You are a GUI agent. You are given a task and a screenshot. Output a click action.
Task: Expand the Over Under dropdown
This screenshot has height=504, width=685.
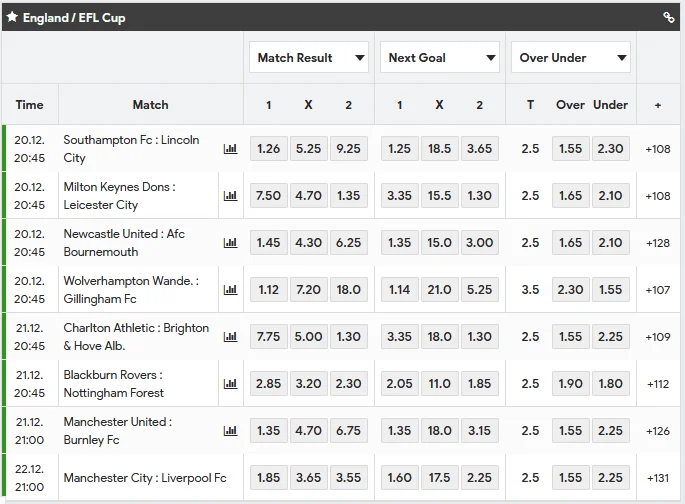coord(570,58)
